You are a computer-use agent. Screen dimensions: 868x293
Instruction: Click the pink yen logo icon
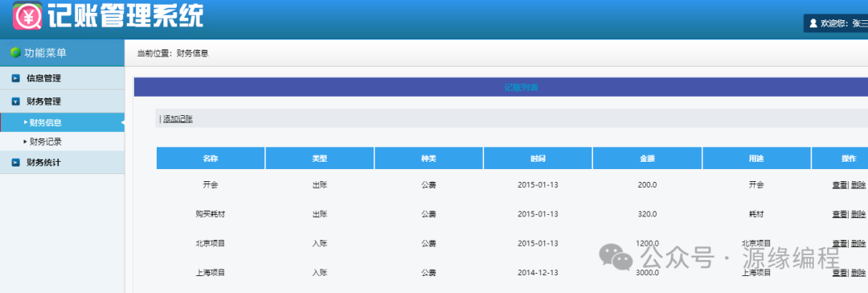27,15
